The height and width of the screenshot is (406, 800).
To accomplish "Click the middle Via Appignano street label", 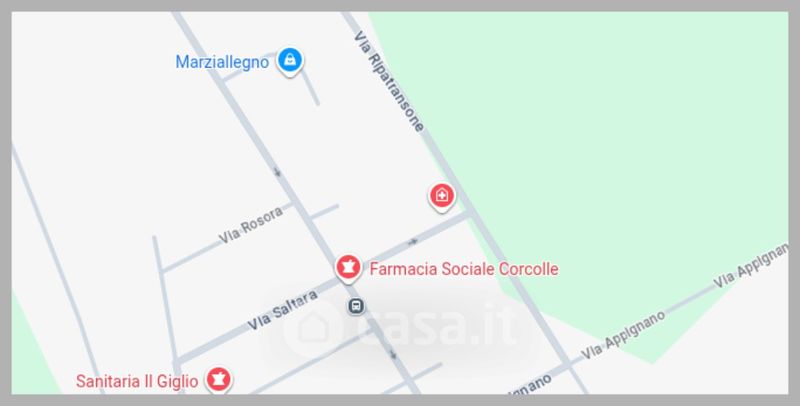I will 623,334.
